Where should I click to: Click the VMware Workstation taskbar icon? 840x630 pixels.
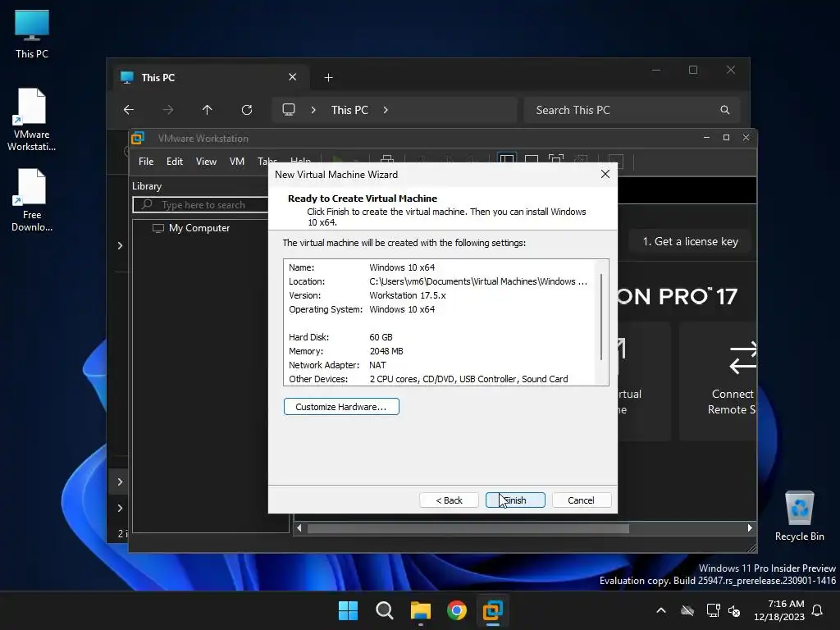coord(492,610)
